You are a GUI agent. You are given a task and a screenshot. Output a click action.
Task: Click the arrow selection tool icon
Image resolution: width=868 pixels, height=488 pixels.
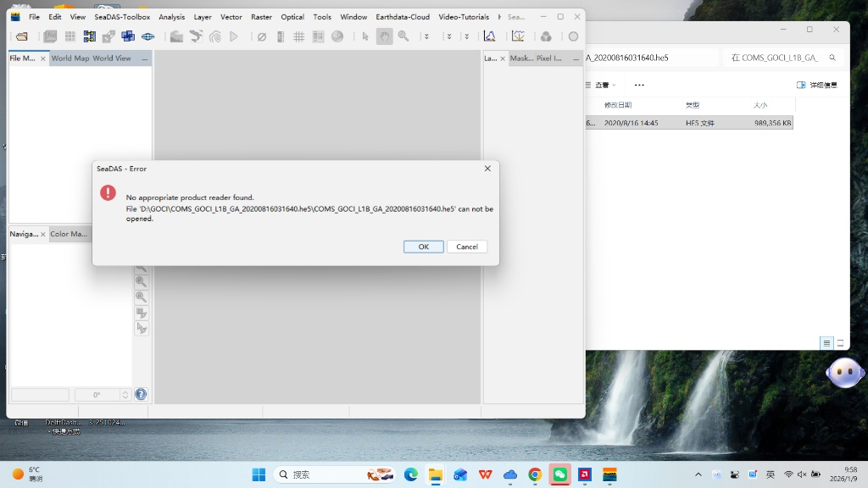[365, 36]
